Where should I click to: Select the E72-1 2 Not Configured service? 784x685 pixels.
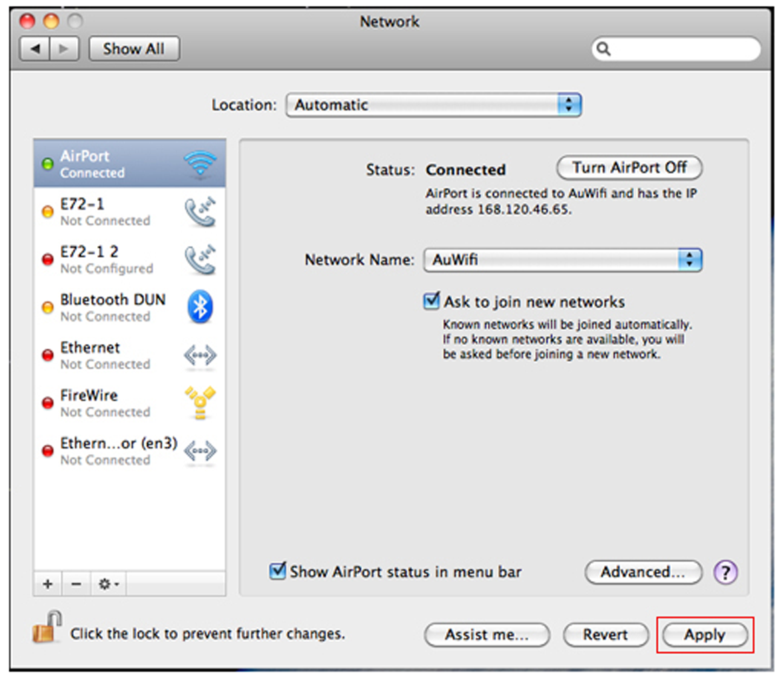[x=107, y=260]
